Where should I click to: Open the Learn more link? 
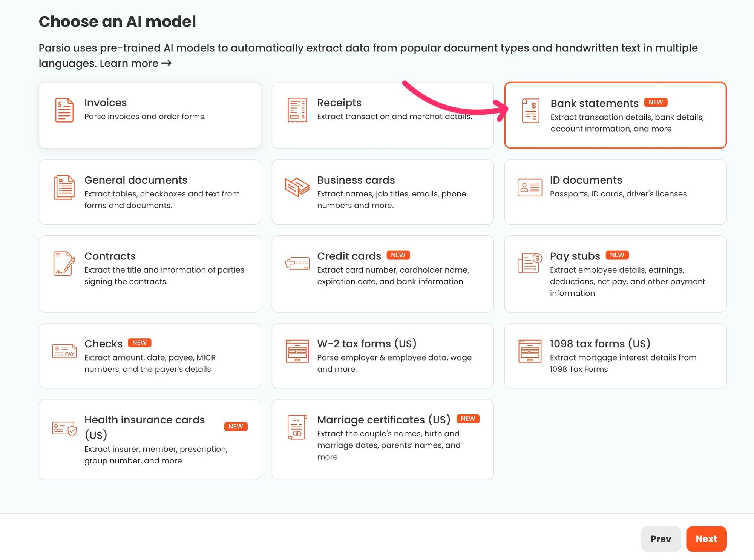(129, 63)
